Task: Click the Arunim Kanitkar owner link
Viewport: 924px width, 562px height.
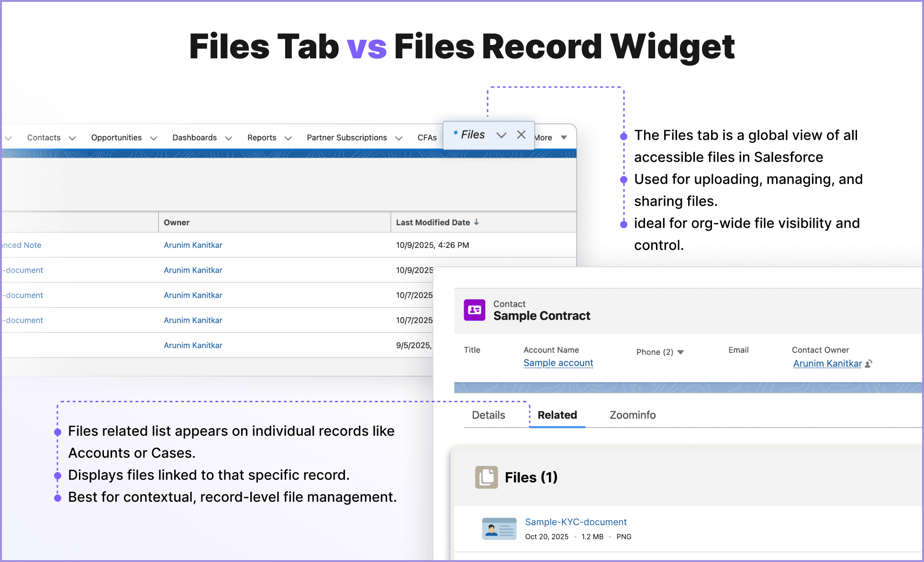Action: click(193, 245)
